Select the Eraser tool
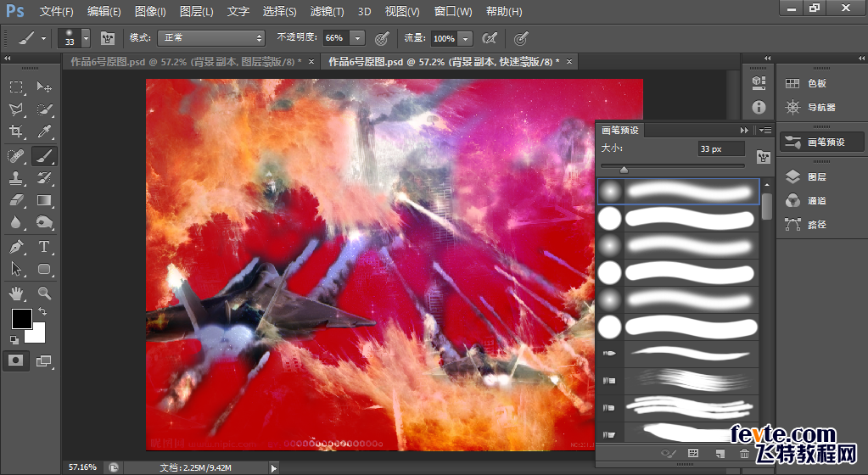 coord(16,200)
